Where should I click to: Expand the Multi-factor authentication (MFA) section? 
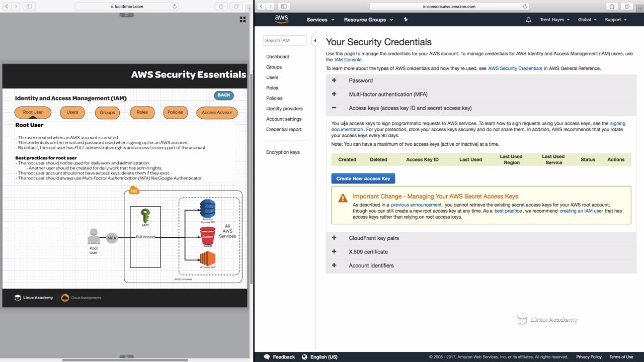[x=481, y=94]
